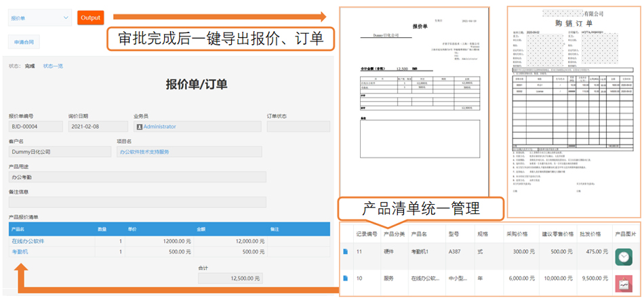The width and height of the screenshot is (644, 305).
Task: Click the 申请合同 button
Action: [x=23, y=42]
